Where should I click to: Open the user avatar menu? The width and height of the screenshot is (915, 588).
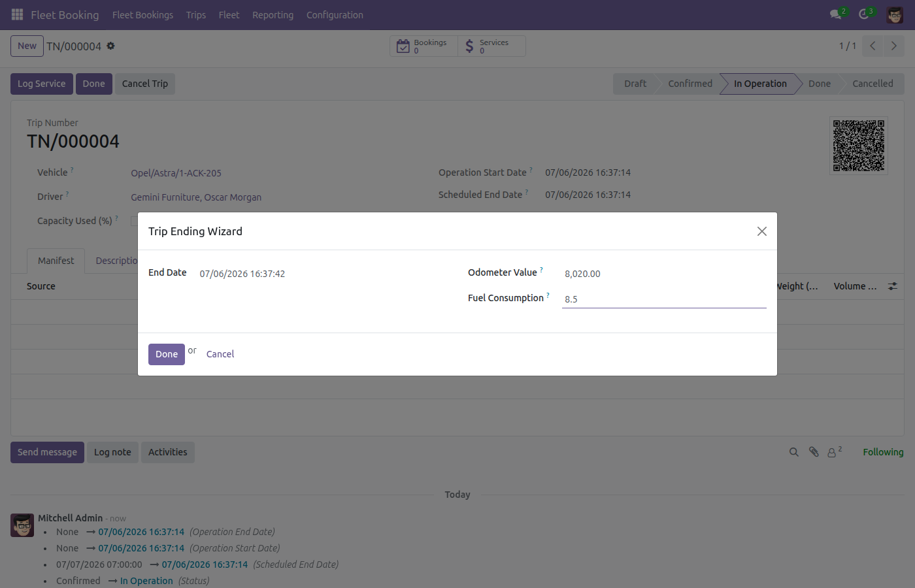(895, 14)
